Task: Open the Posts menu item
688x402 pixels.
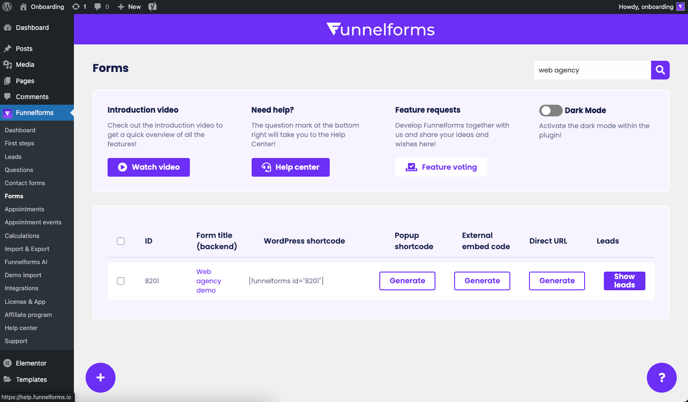Action: click(x=37, y=49)
